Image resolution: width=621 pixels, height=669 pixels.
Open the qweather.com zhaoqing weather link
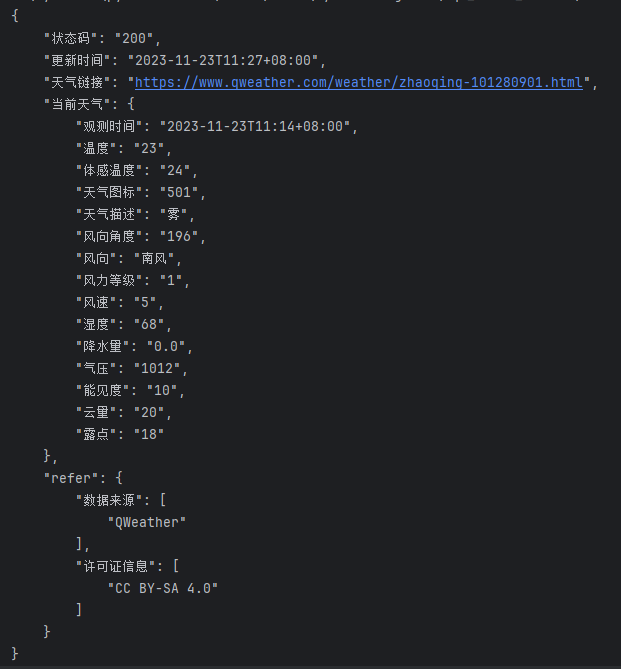(x=358, y=82)
